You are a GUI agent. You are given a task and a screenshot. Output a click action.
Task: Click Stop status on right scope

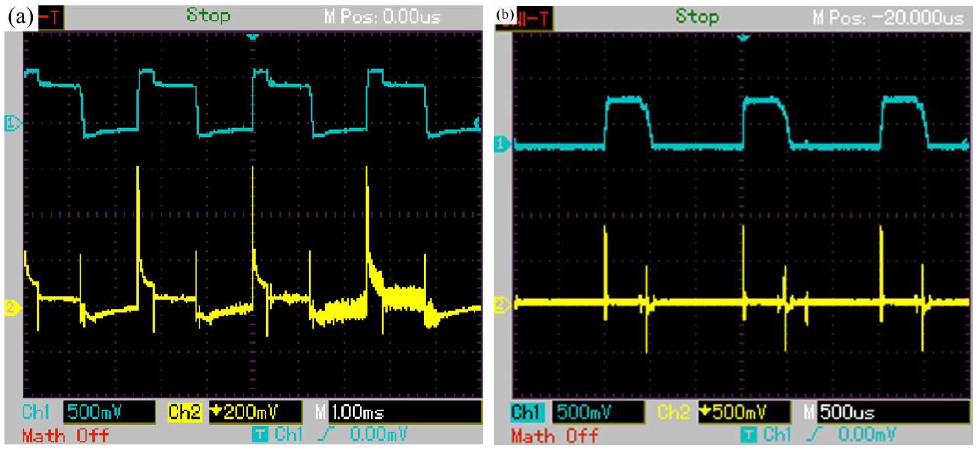697,17
